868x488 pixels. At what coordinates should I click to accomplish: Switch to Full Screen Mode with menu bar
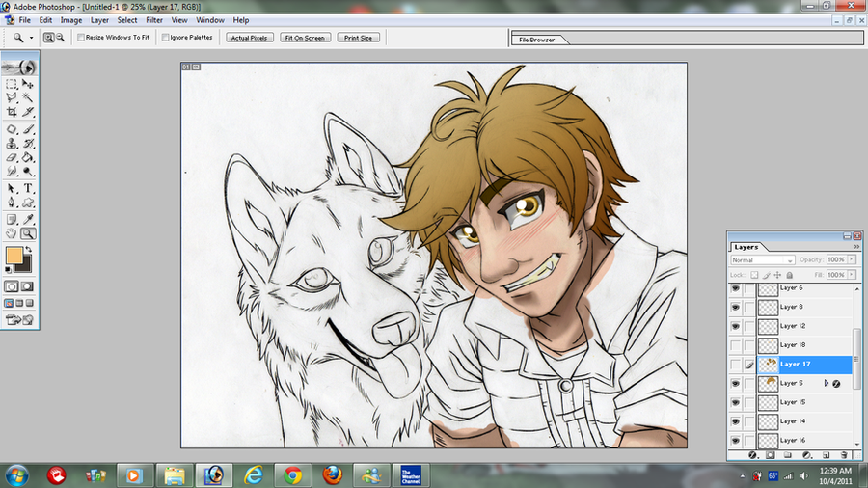pos(19,303)
